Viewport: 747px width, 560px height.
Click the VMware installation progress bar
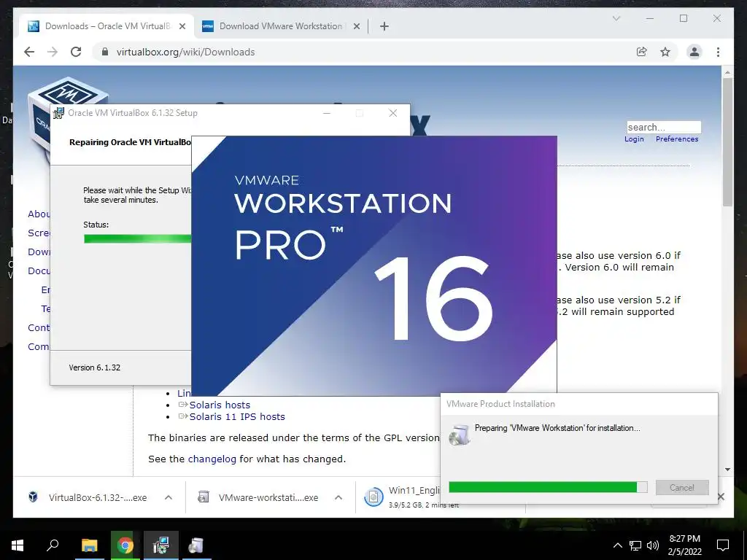[548, 487]
